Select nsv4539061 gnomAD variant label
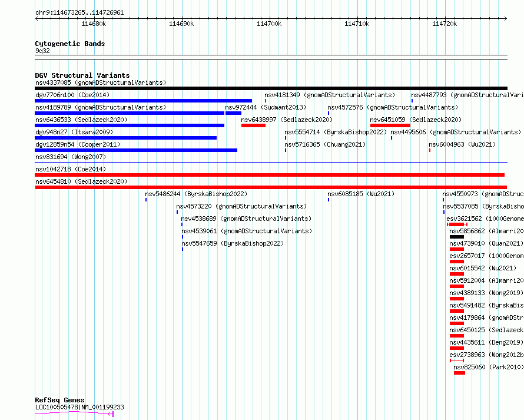 point(247,231)
